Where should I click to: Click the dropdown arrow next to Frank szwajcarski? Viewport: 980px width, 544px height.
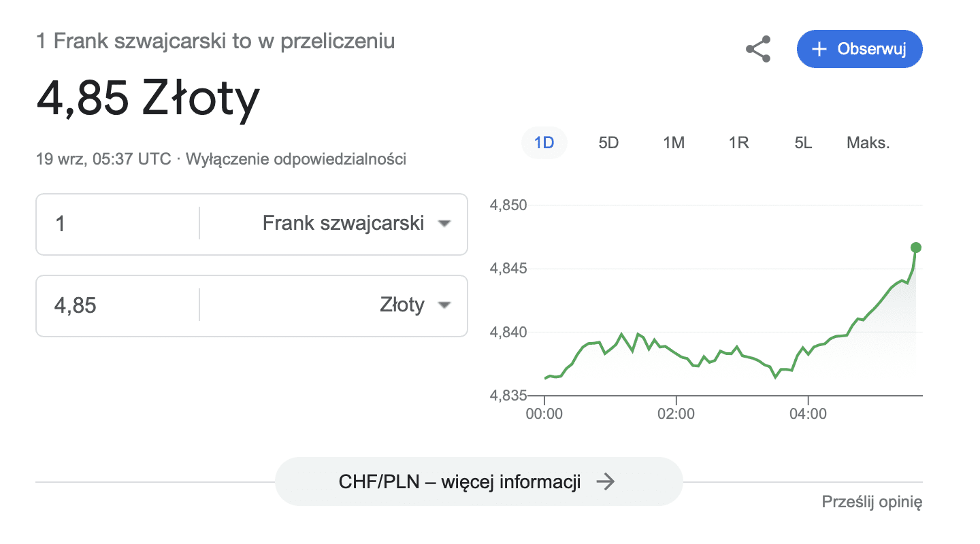[x=444, y=223]
